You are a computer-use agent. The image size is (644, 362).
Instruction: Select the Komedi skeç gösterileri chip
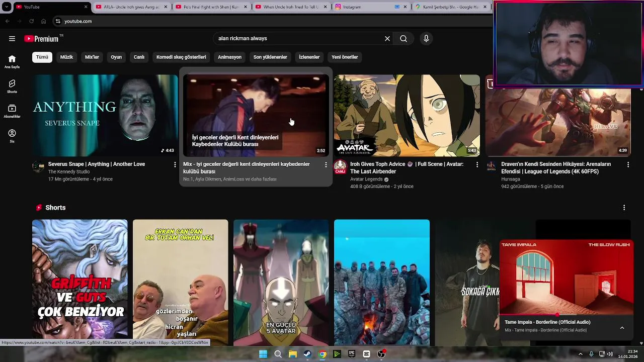[181, 57]
